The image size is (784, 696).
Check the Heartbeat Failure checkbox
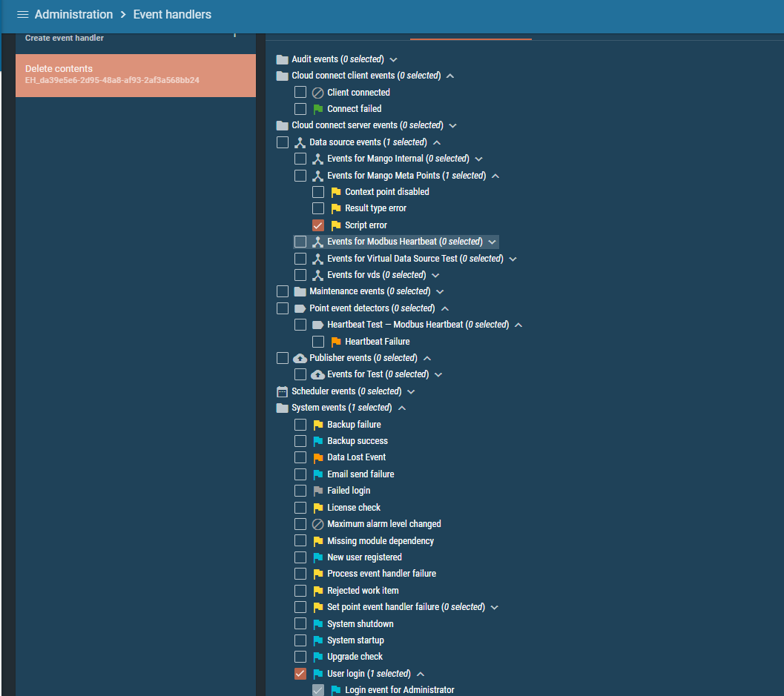pos(318,342)
